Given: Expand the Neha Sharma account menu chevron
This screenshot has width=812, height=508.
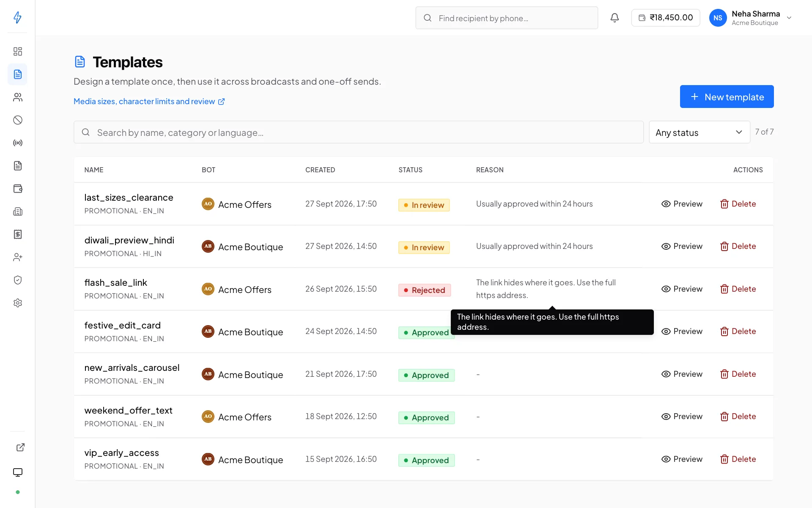Looking at the screenshot, I should click(x=789, y=18).
